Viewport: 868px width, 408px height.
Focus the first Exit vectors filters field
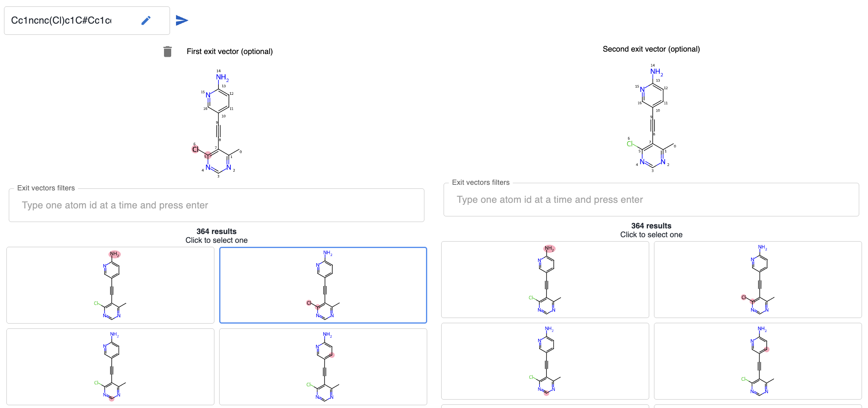pyautogui.click(x=216, y=205)
